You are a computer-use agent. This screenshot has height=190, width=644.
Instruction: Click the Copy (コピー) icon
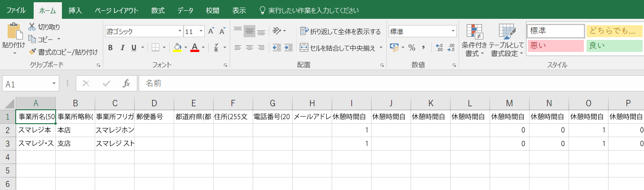pyautogui.click(x=32, y=39)
